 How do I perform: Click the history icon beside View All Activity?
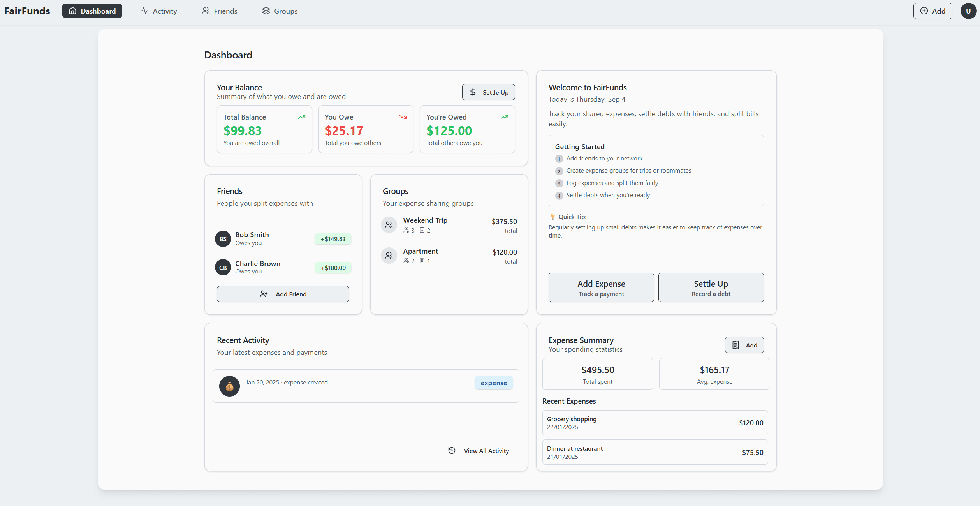tap(452, 451)
